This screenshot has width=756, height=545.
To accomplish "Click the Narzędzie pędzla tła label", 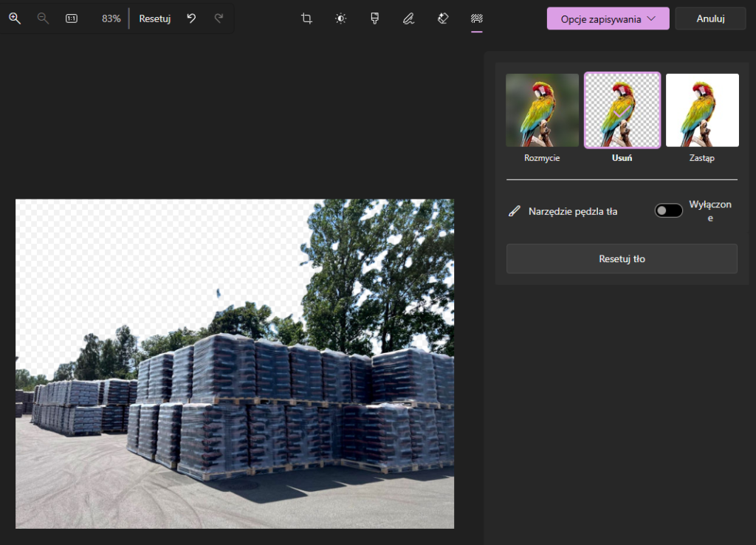I will click(x=573, y=211).
